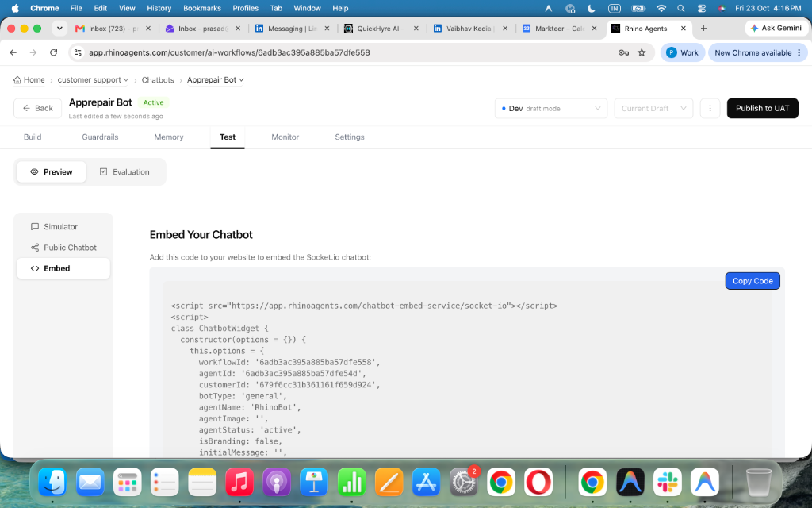Open Control Center in menu bar

coord(702,8)
